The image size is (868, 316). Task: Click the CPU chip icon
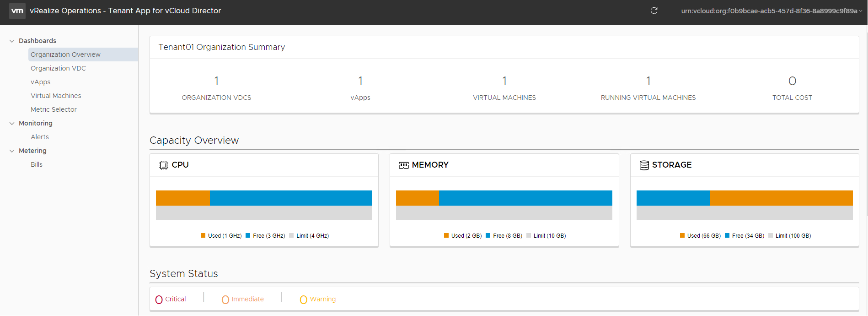[x=163, y=165]
